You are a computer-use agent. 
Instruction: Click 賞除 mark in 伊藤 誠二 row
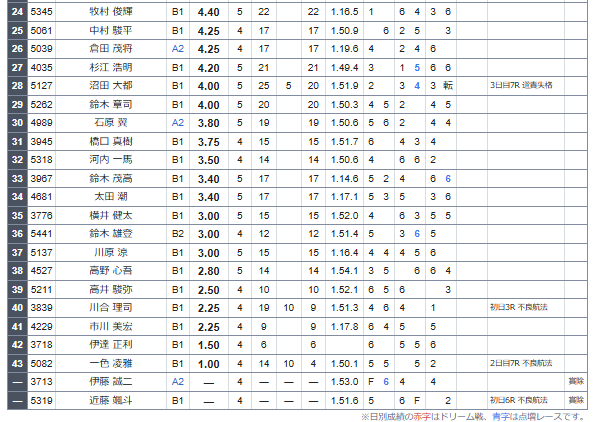(576, 382)
